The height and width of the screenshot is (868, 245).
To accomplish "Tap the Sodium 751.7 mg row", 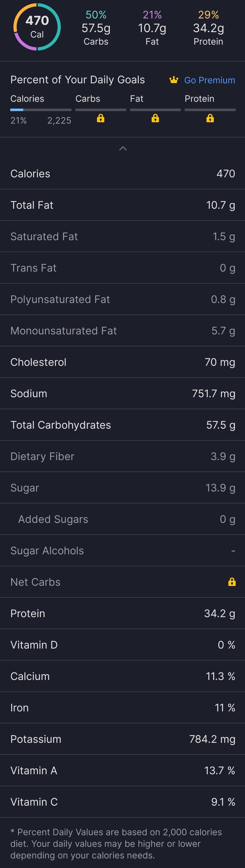I will point(122,393).
